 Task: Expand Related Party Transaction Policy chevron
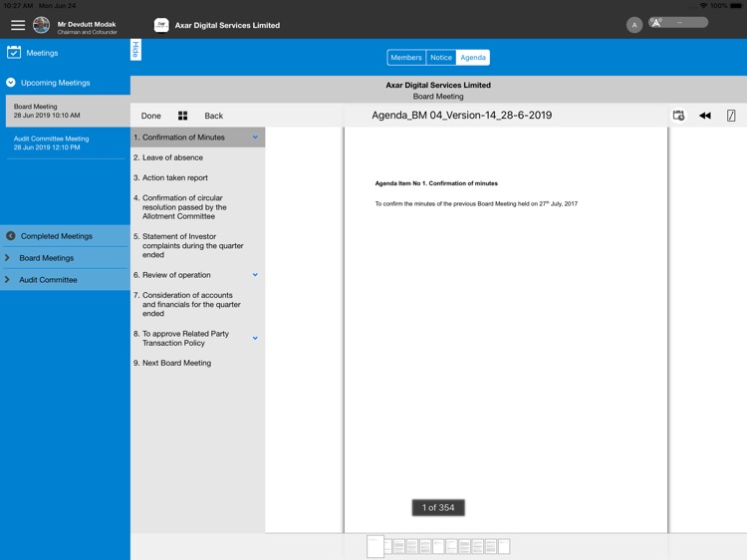tap(255, 338)
